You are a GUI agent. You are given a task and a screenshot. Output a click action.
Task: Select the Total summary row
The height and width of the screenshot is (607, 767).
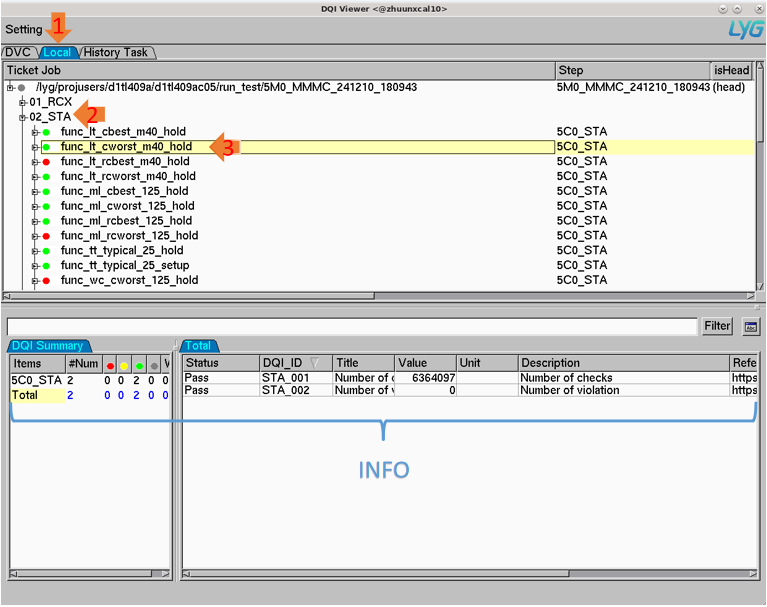click(x=90, y=395)
